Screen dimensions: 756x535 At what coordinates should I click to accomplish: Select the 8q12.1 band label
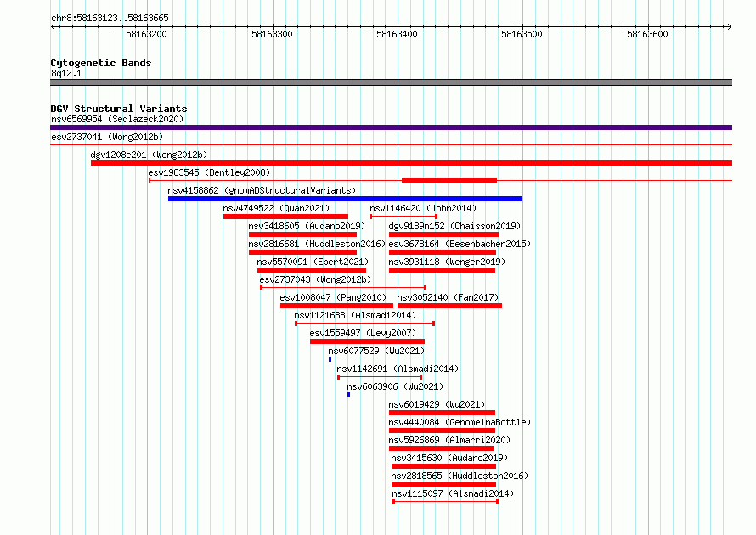66,73
